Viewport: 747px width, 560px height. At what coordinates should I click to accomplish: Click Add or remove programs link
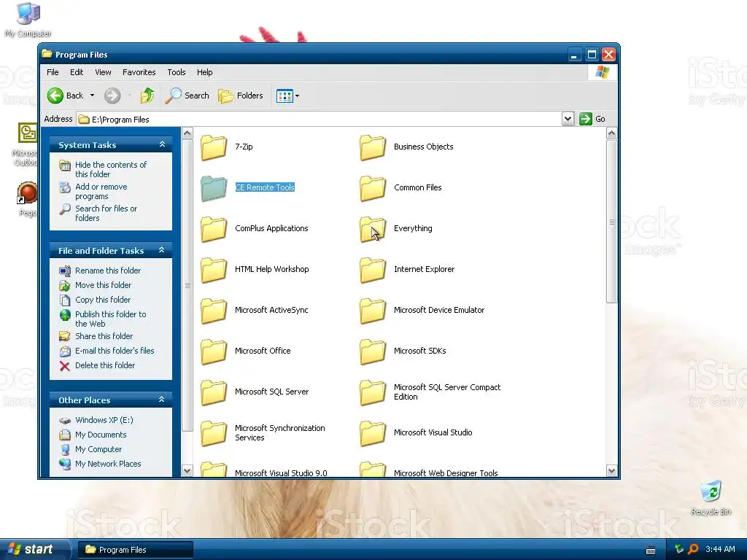[x=101, y=192]
